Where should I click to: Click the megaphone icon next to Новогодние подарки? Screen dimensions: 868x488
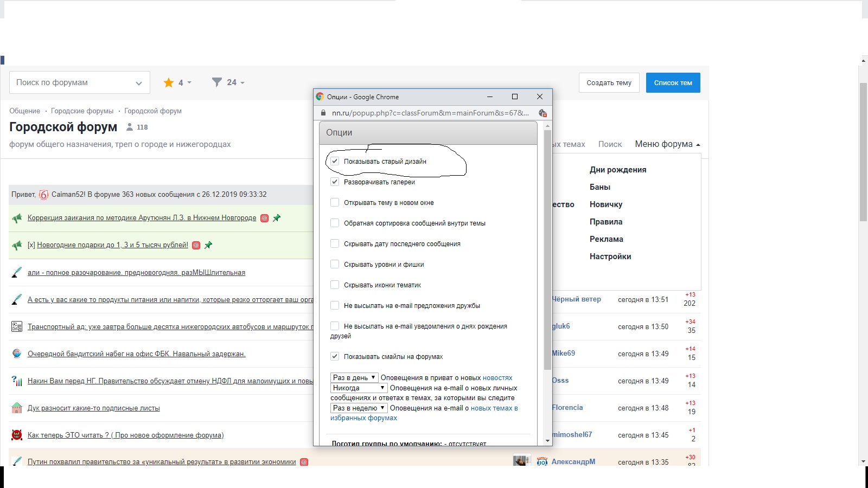click(17, 245)
